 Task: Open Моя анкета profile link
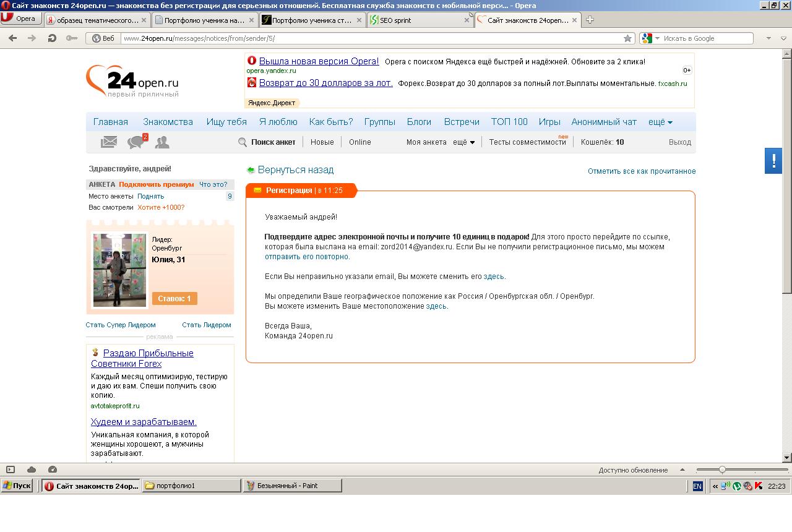coord(426,142)
